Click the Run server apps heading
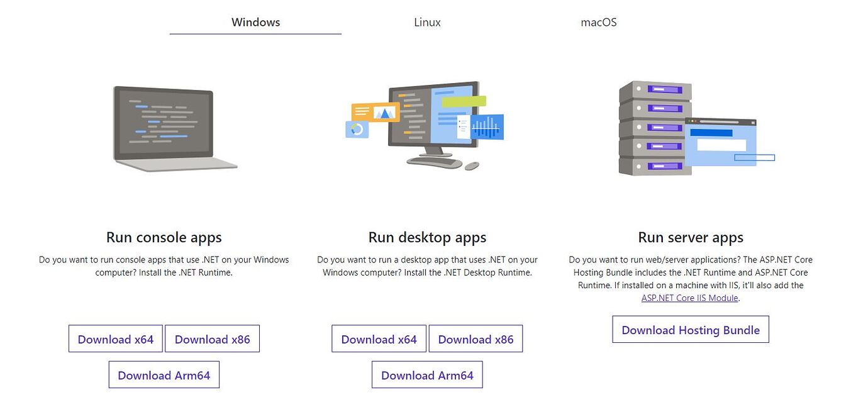The image size is (868, 419). tap(690, 237)
